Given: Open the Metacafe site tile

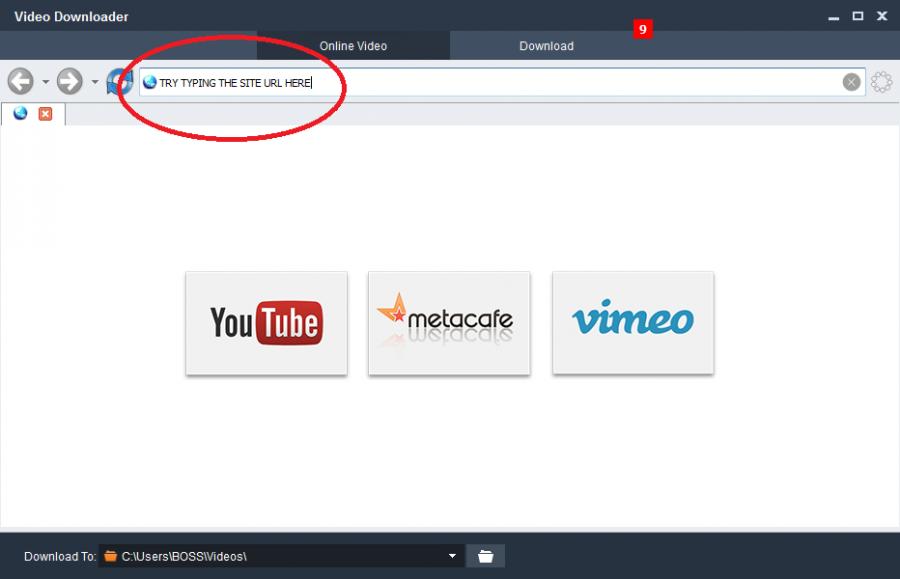Looking at the screenshot, I should tap(449, 323).
